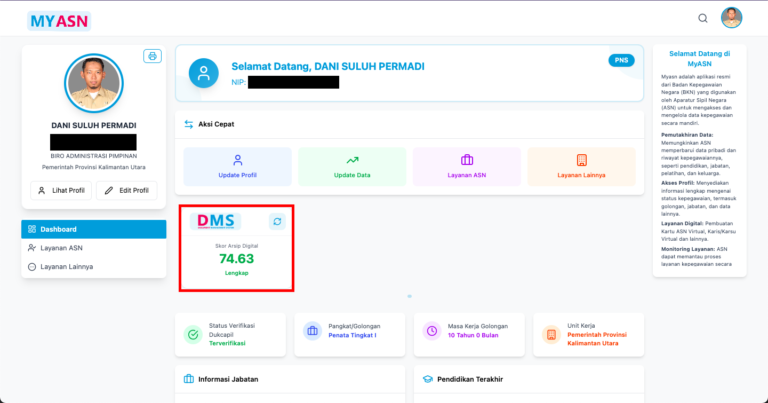Open the Layanan Lainnya quick action card
The height and width of the screenshot is (403, 768).
(581, 166)
